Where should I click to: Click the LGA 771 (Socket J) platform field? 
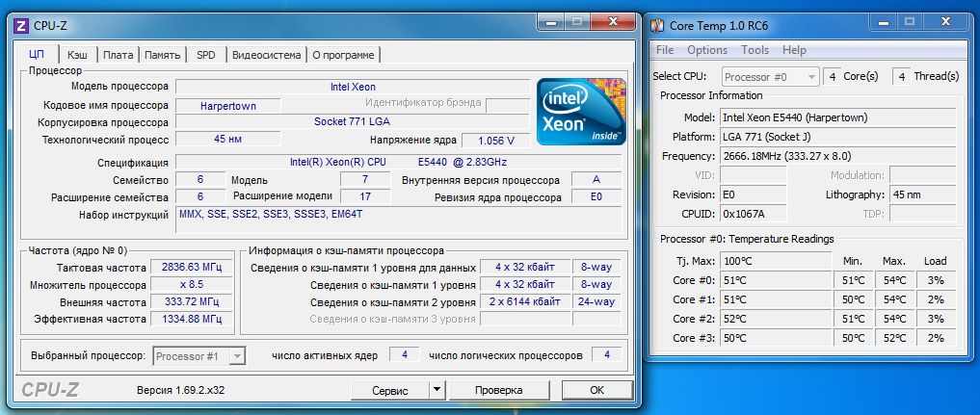837,137
